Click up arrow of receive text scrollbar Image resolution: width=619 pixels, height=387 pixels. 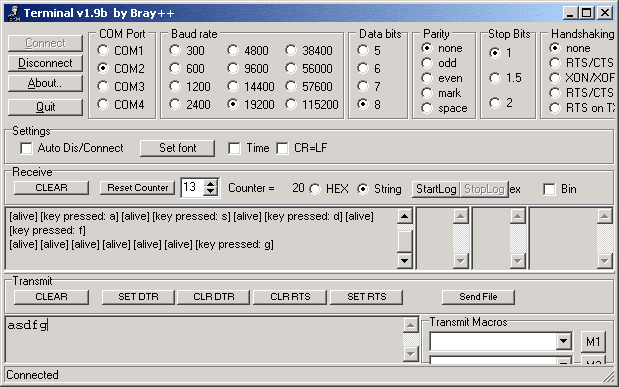[x=404, y=216]
